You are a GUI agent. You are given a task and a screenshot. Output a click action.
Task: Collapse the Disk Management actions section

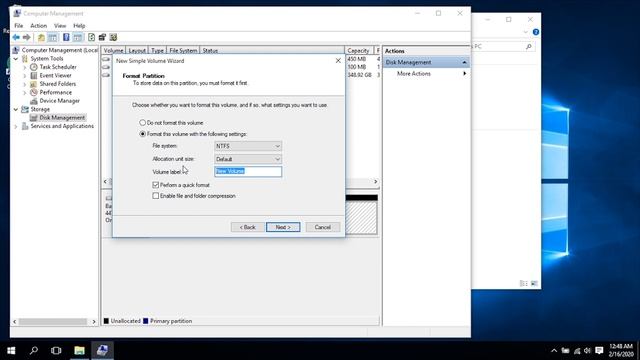tap(464, 62)
